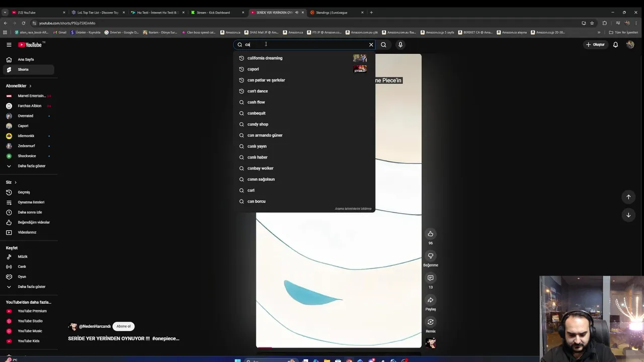This screenshot has width=644, height=362.
Task: Start voice search with the microphone icon
Action: 400,45
